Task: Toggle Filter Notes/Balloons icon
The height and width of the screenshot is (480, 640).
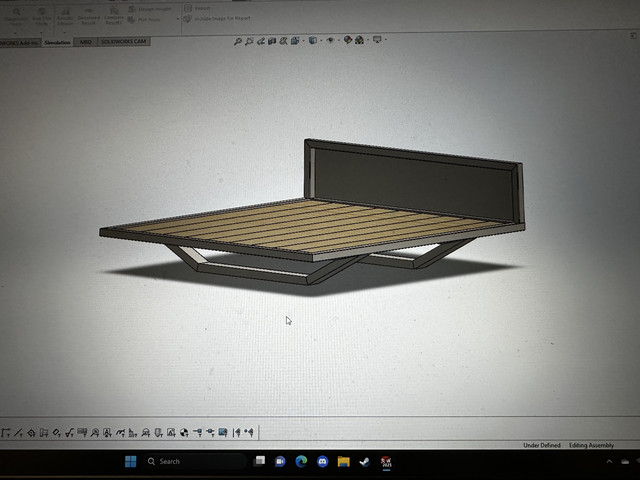Action: coord(95,433)
